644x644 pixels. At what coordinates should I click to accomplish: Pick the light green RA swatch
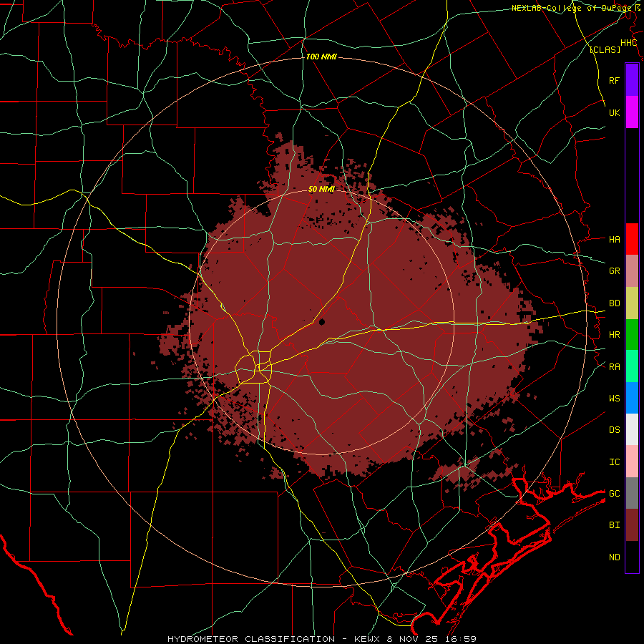click(x=632, y=366)
